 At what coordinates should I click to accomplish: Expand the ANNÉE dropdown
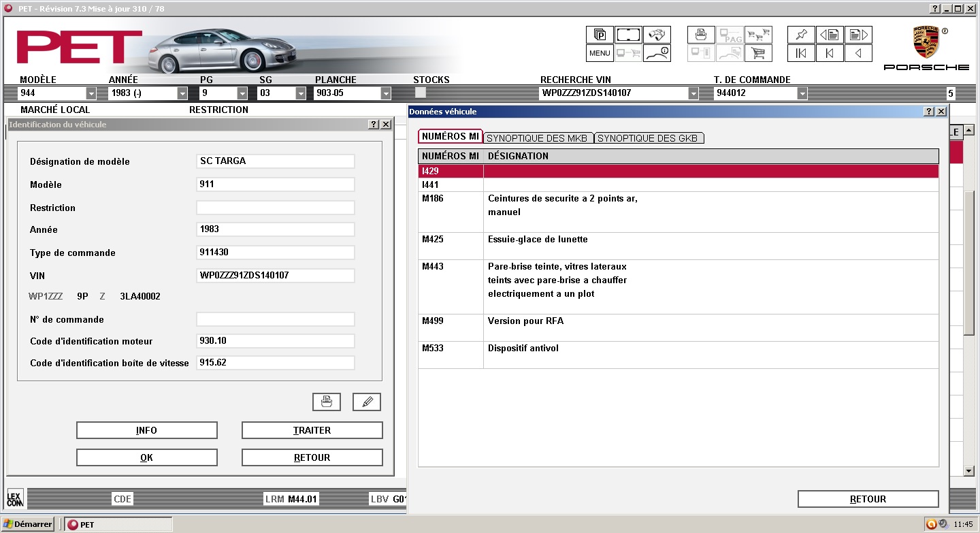point(182,93)
